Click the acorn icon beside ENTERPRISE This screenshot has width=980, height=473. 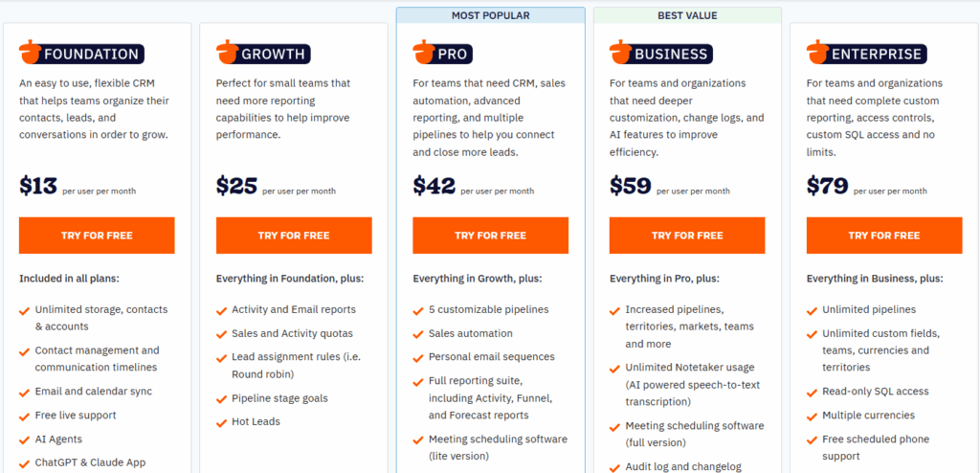click(x=817, y=52)
